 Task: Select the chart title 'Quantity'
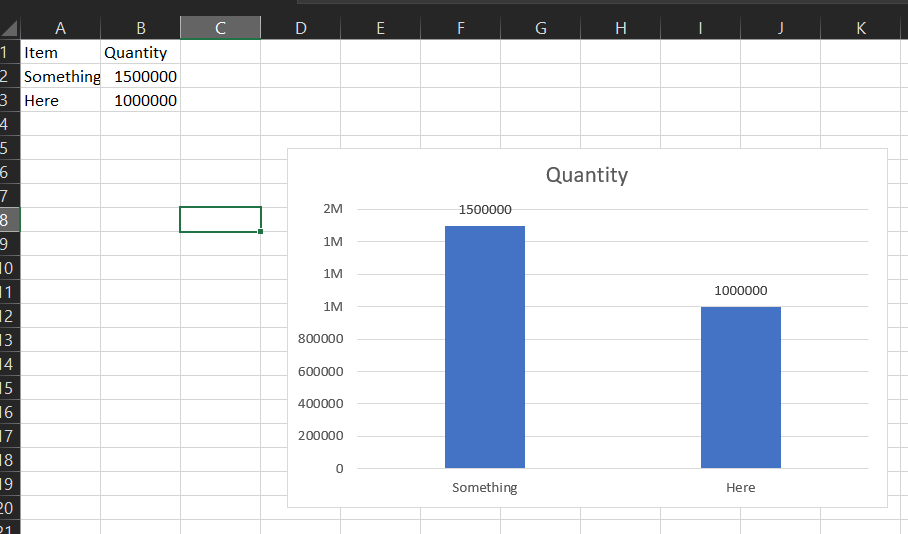coord(587,175)
